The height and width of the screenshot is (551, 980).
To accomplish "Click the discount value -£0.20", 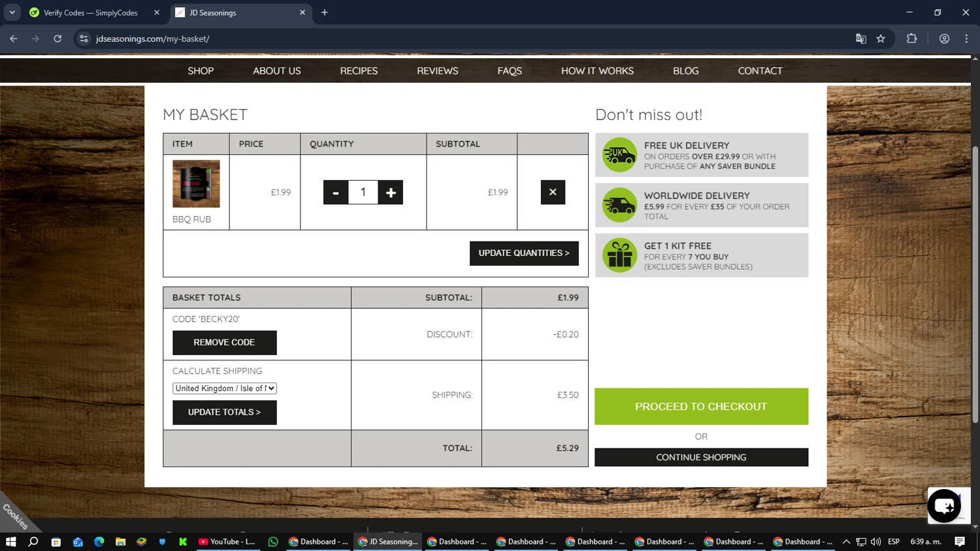I will click(x=566, y=334).
